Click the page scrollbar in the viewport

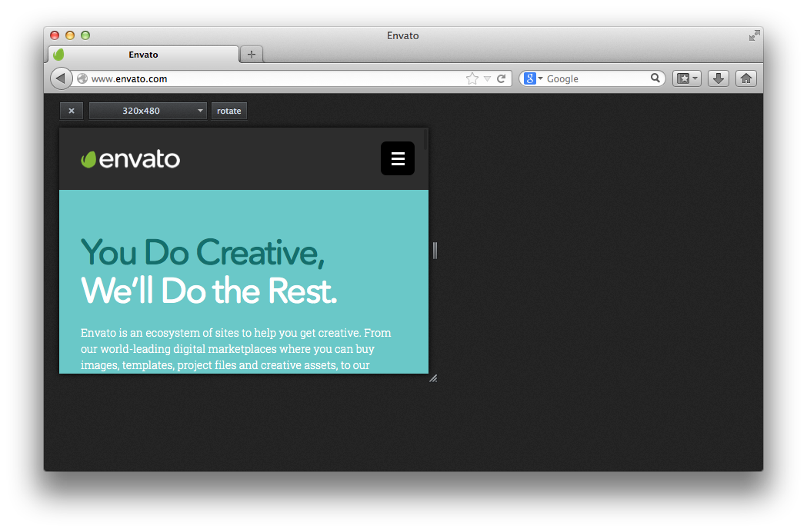click(425, 139)
